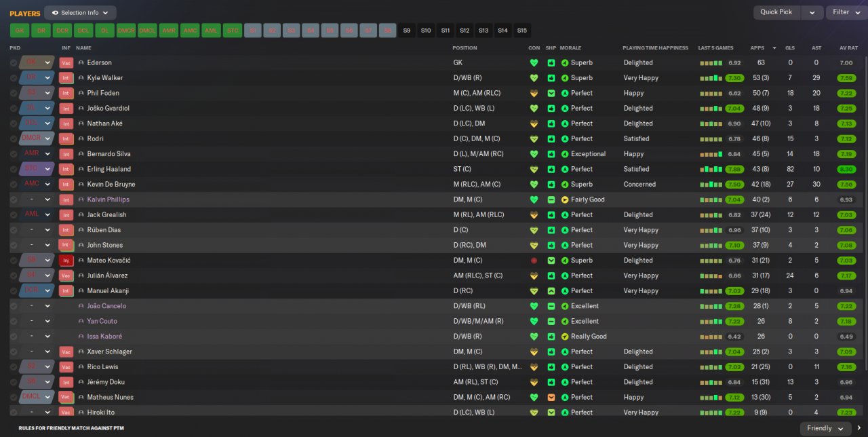The image size is (868, 437).
Task: Toggle the selection tick for Rodri
Action: 14,138
